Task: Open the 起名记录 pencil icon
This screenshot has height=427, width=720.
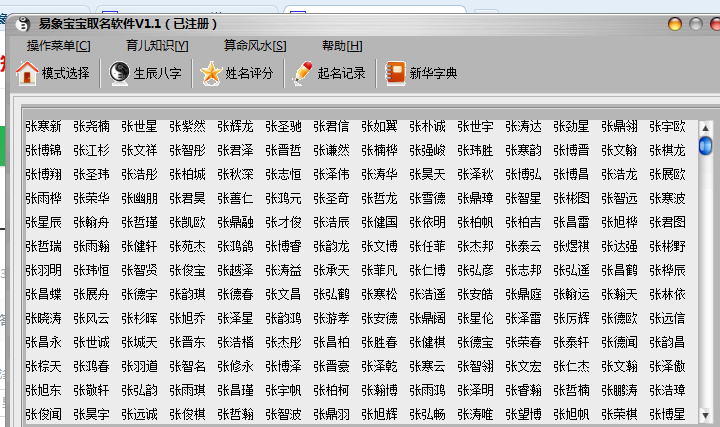Action: coord(303,73)
